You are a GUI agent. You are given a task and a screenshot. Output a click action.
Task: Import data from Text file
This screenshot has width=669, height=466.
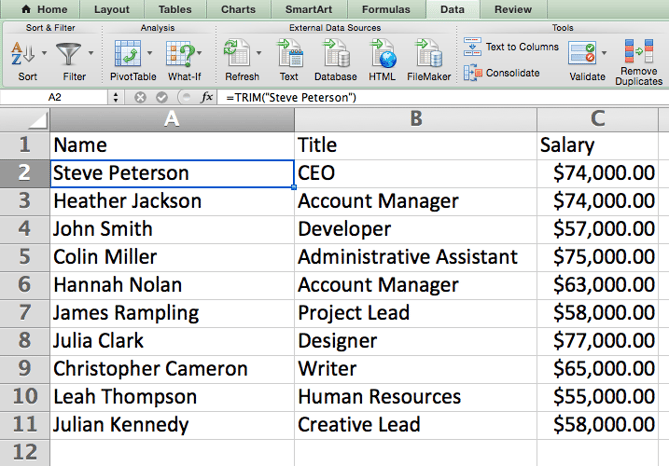click(289, 53)
